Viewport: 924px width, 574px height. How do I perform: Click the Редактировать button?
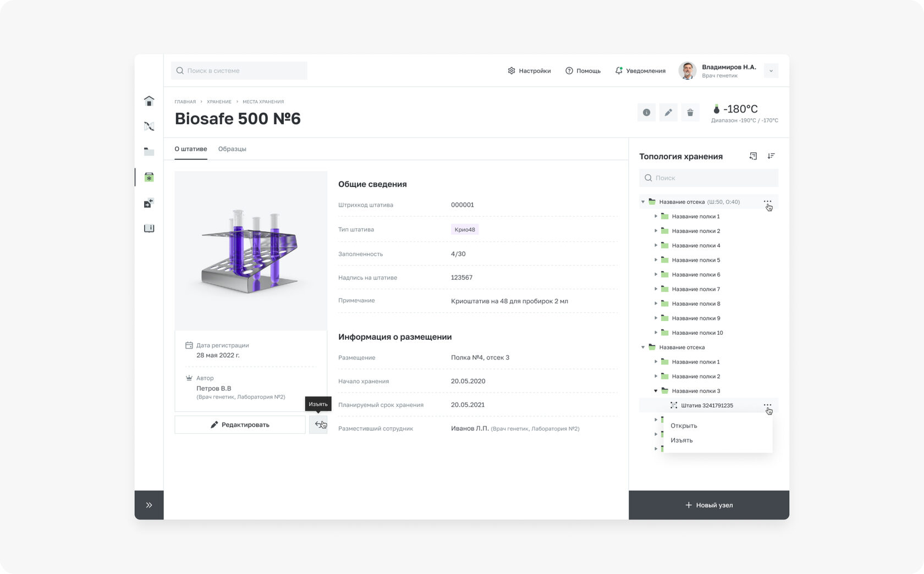pos(240,424)
